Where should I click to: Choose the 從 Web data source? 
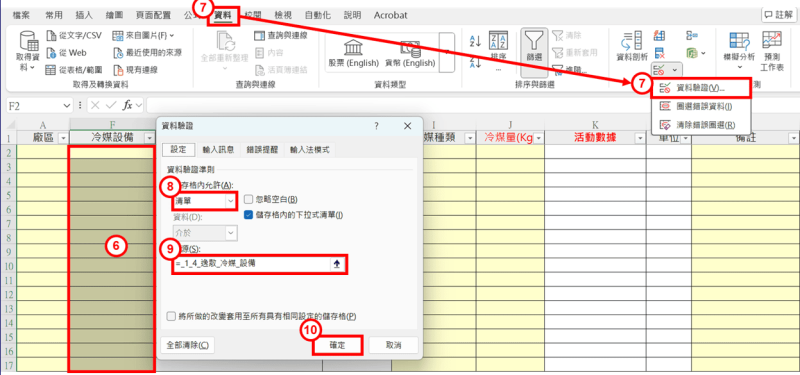pos(67,53)
